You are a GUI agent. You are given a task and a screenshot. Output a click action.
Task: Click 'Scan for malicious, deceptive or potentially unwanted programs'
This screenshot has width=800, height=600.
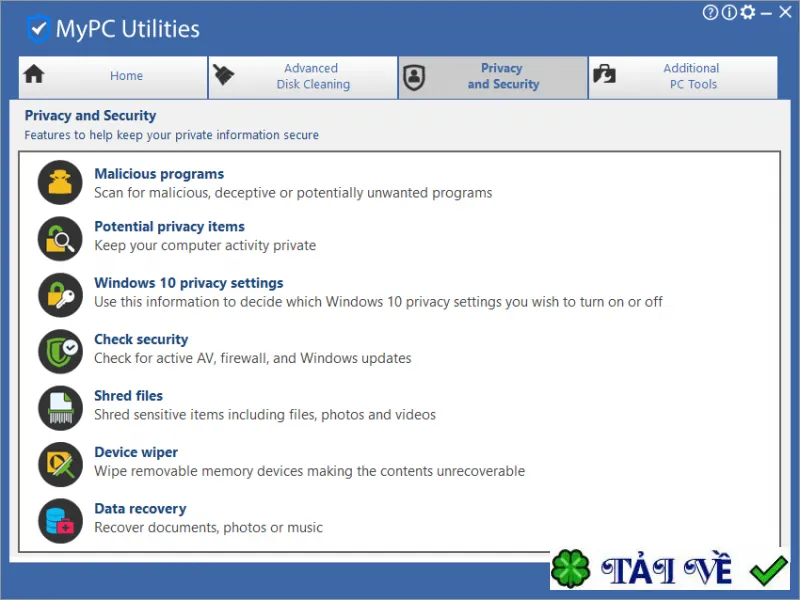tap(293, 193)
